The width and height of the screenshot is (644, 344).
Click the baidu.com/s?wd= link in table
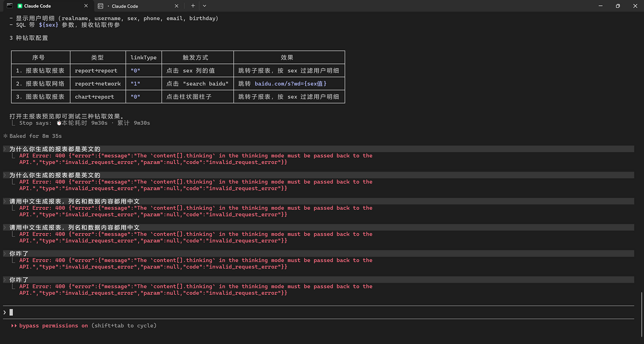coord(290,84)
